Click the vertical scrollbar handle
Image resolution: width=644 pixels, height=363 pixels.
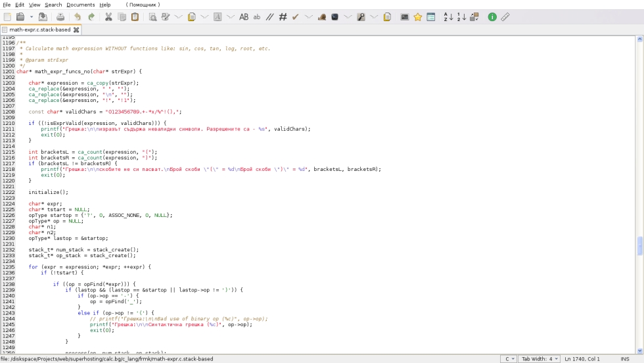pyautogui.click(x=640, y=246)
